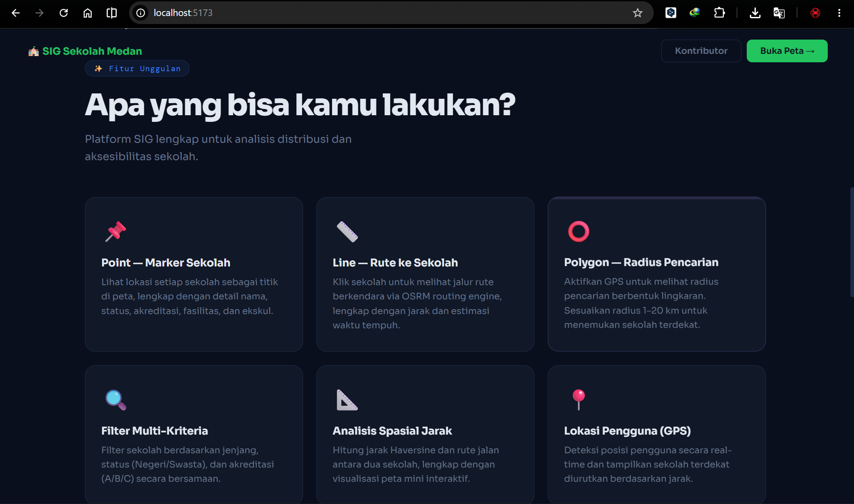Viewport: 854px width, 504px height.
Task: Open the Google Translate icon
Action: click(x=779, y=13)
